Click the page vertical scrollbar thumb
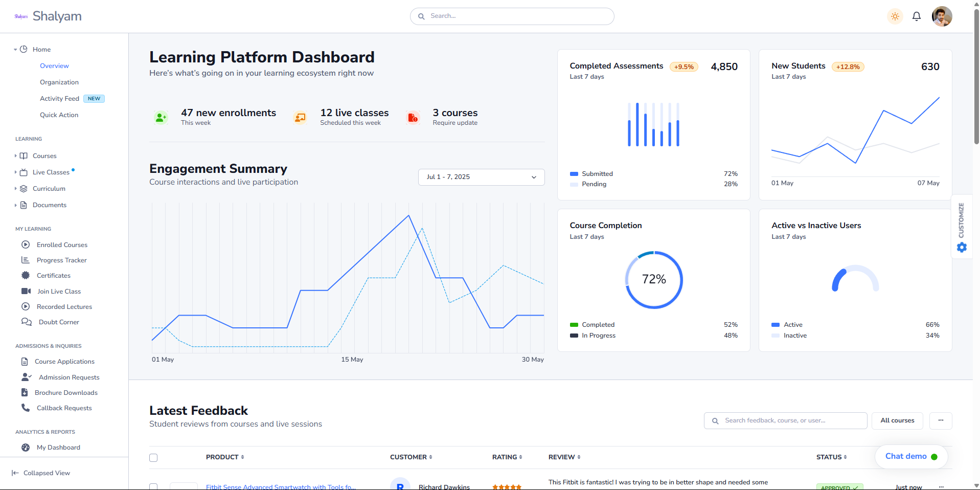The image size is (980, 490). pos(976,77)
